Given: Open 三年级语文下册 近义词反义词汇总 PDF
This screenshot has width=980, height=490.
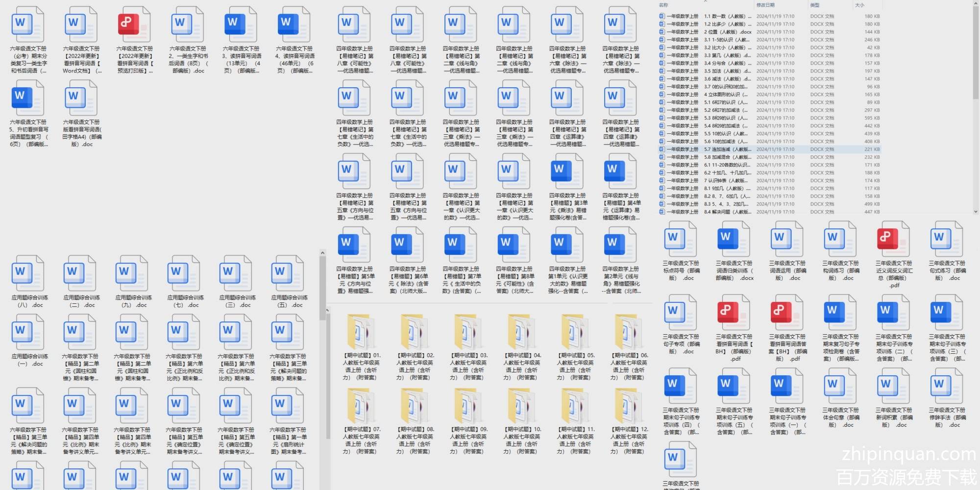Looking at the screenshot, I should (894, 240).
